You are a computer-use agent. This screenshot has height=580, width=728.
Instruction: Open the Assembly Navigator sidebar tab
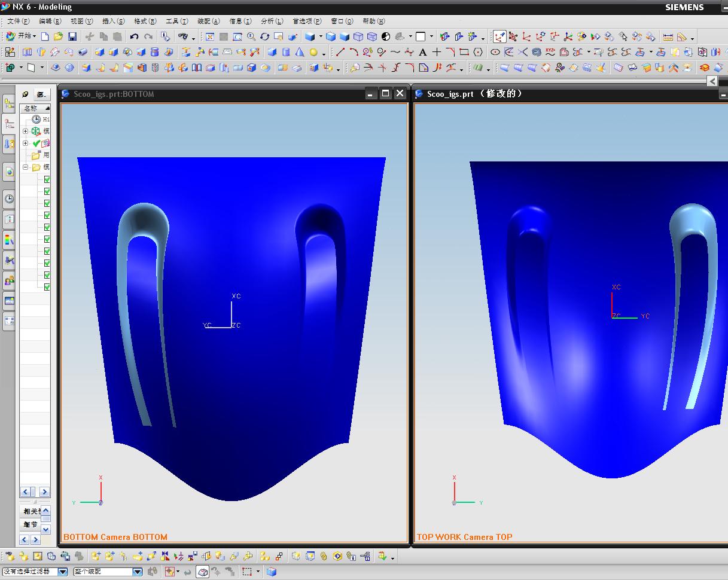(9, 105)
